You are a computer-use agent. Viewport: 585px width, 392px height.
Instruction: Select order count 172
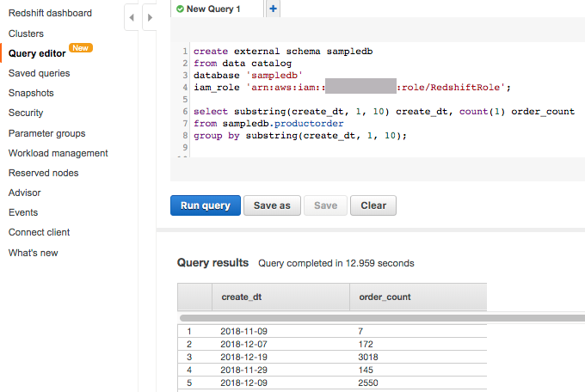click(x=366, y=344)
